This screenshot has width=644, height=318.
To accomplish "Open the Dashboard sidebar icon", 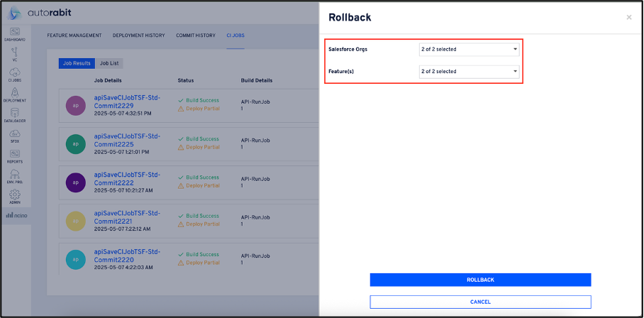I will point(14,33).
